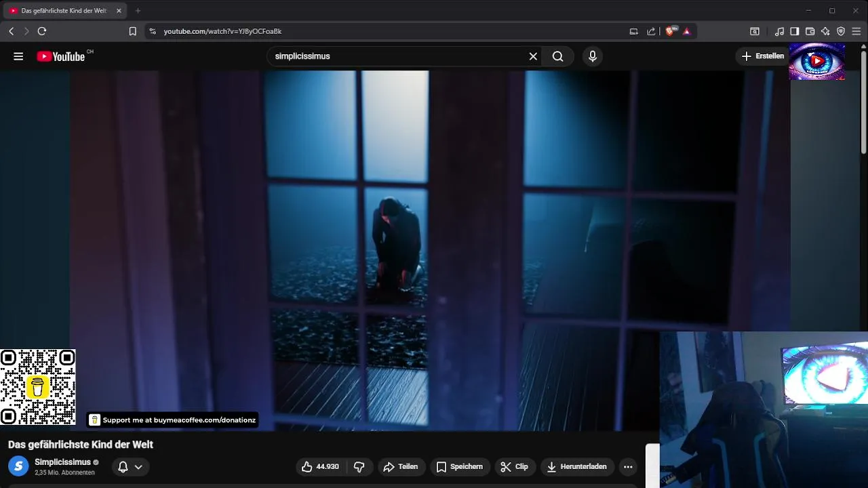Clear the search text with the X

(533, 56)
